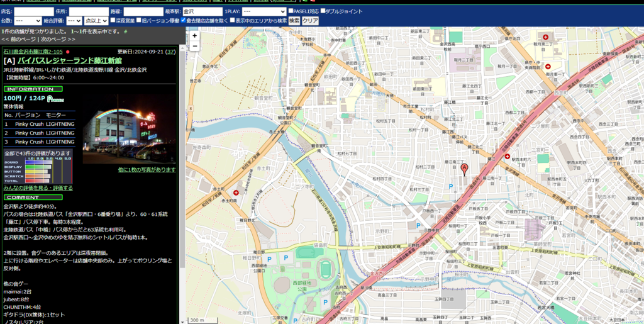This screenshot has height=324, width=644.
Task: Click the maimai:2台 line
Action: click(x=16, y=291)
